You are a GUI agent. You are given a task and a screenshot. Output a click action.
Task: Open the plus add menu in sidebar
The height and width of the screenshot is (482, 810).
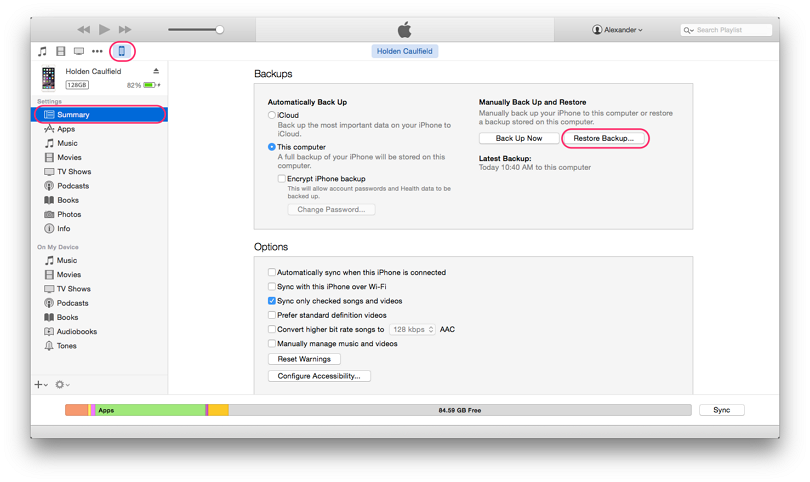point(41,384)
